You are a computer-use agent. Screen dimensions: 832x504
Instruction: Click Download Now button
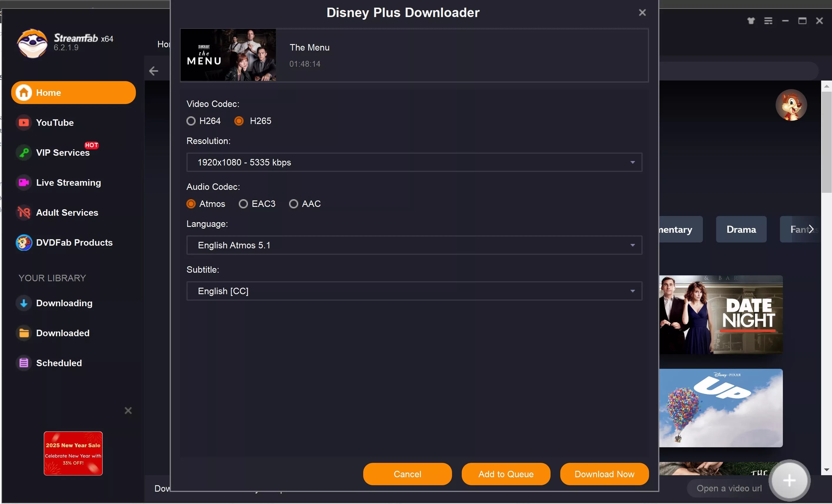[x=604, y=474]
